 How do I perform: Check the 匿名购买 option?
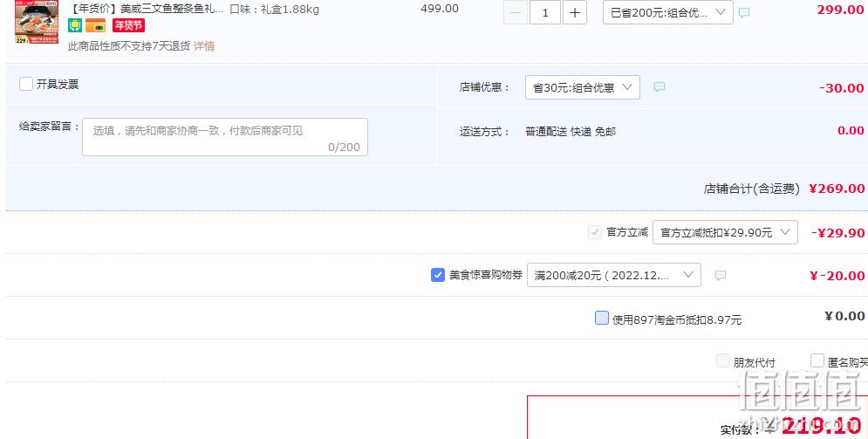[x=817, y=361]
